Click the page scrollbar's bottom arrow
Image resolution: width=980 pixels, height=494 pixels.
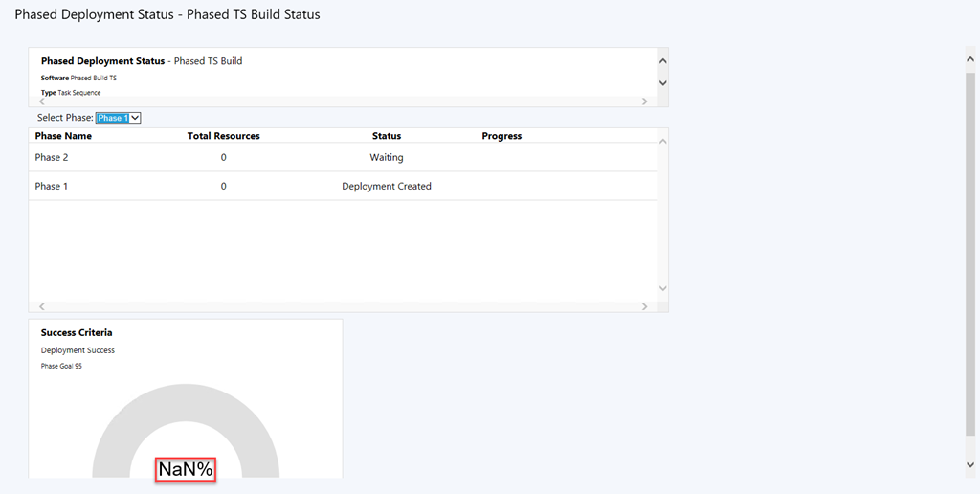click(x=970, y=464)
